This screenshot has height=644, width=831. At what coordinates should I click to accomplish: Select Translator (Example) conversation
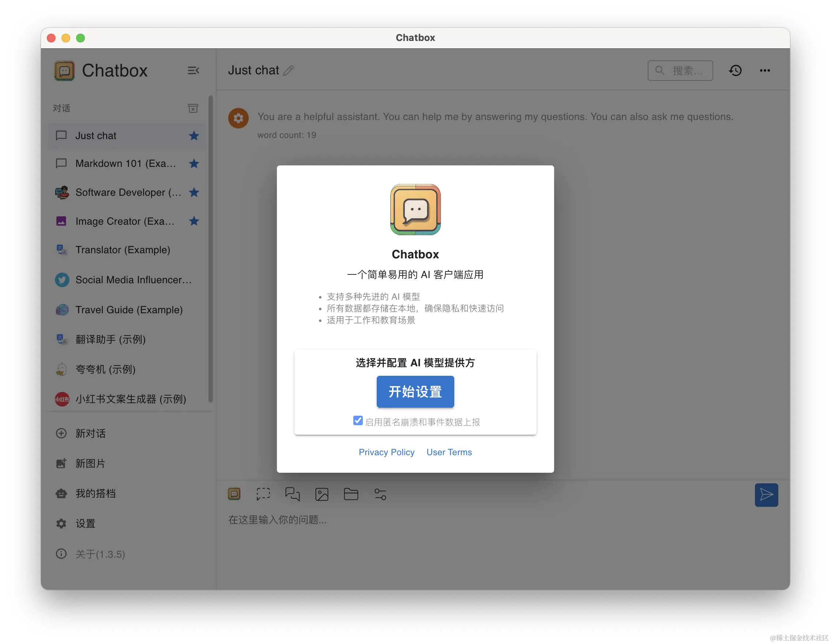(123, 250)
